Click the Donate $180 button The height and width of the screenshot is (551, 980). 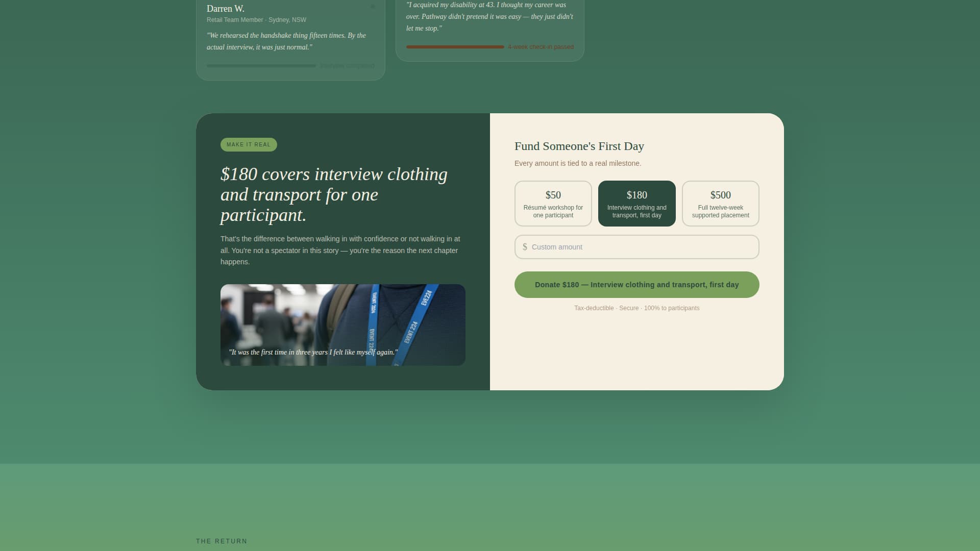(636, 284)
